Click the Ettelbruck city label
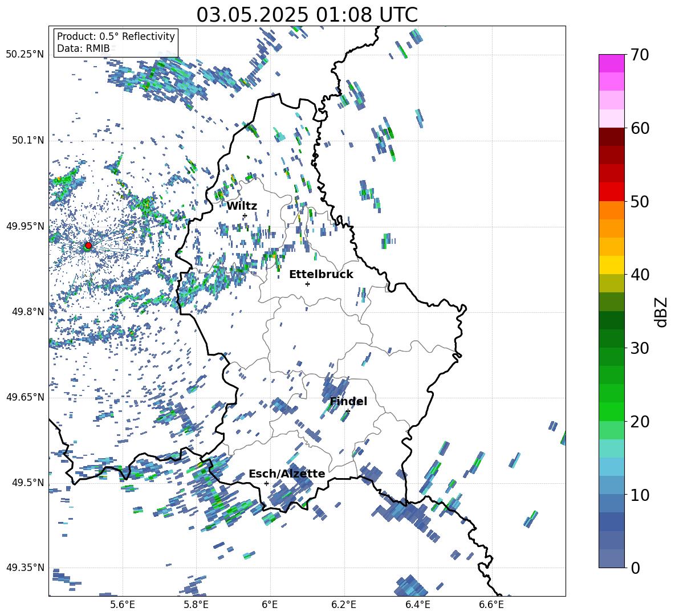675x616 pixels. [x=321, y=275]
